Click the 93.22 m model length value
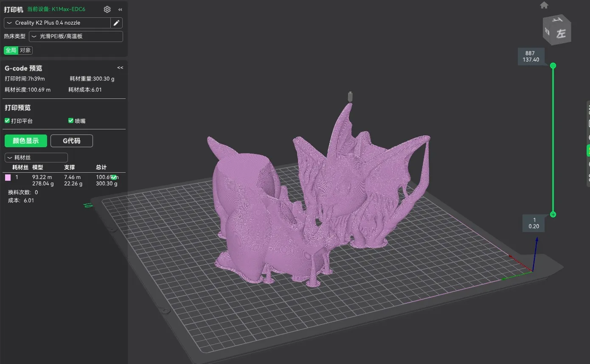Screen dimensions: 590x364 (x=42, y=177)
